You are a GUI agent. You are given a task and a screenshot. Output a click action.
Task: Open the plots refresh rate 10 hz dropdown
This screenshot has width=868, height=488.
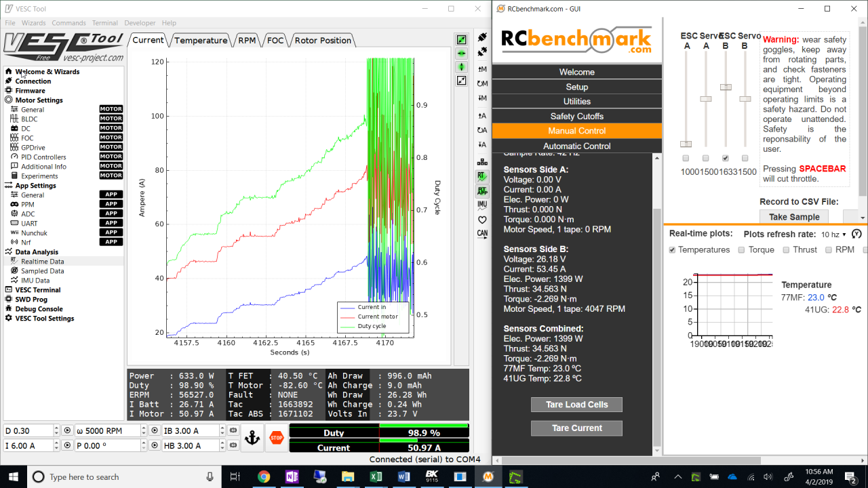[x=833, y=235]
